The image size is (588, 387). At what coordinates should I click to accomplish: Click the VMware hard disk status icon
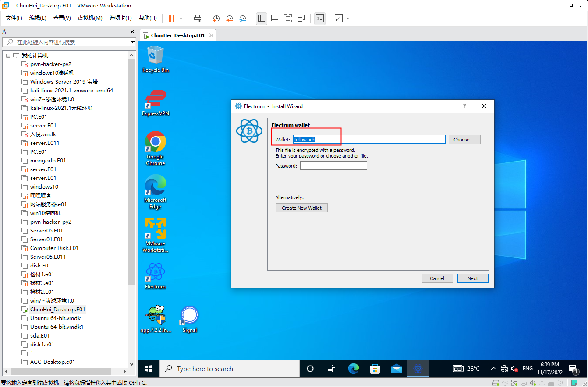tap(496, 383)
